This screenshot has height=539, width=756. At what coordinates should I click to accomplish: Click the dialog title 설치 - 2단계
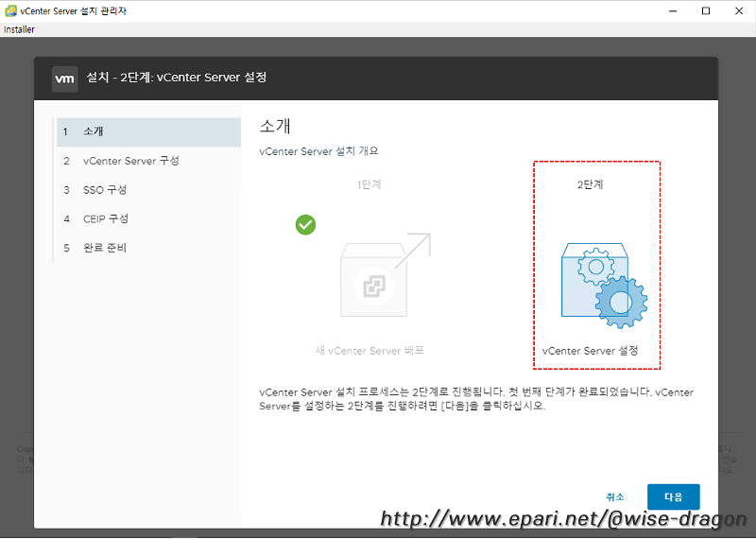pyautogui.click(x=177, y=78)
